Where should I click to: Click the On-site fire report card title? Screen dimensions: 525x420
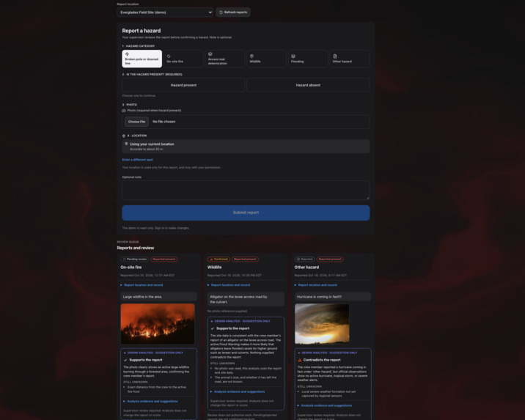pyautogui.click(x=131, y=268)
